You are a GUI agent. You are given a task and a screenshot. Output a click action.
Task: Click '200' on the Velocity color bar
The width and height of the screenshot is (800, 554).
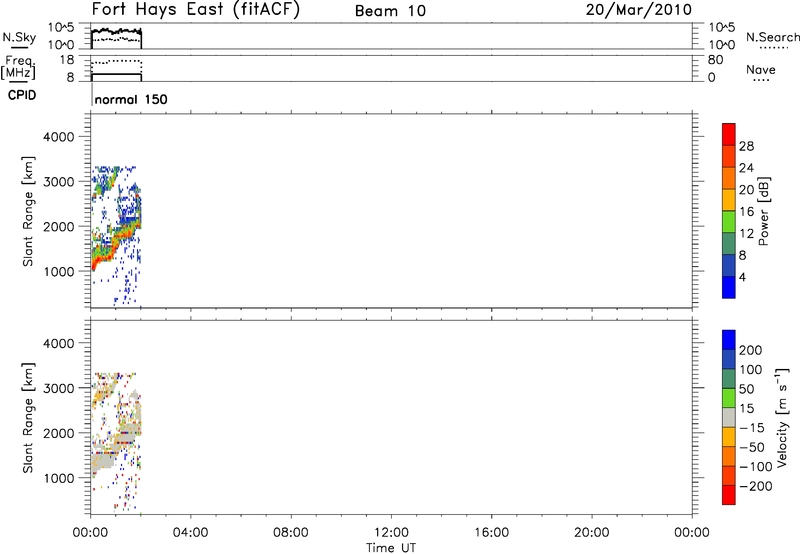click(x=751, y=350)
